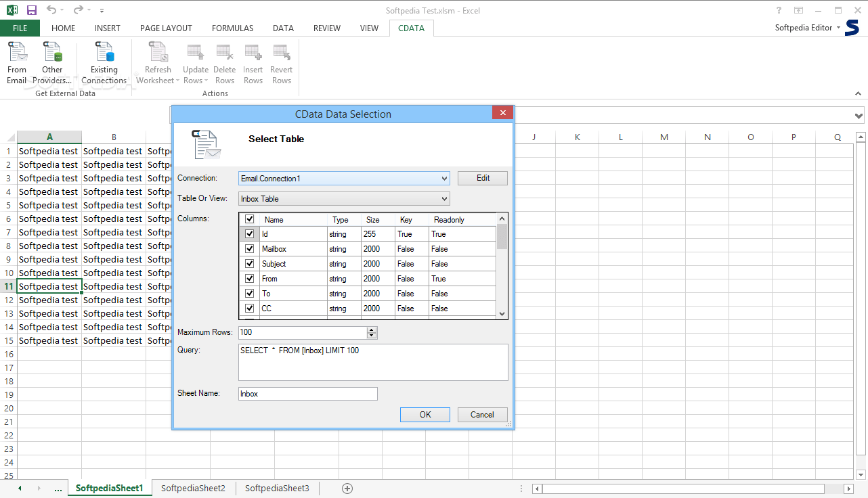Click the Cancel button
Screen dimensions: 868x498
click(x=482, y=415)
